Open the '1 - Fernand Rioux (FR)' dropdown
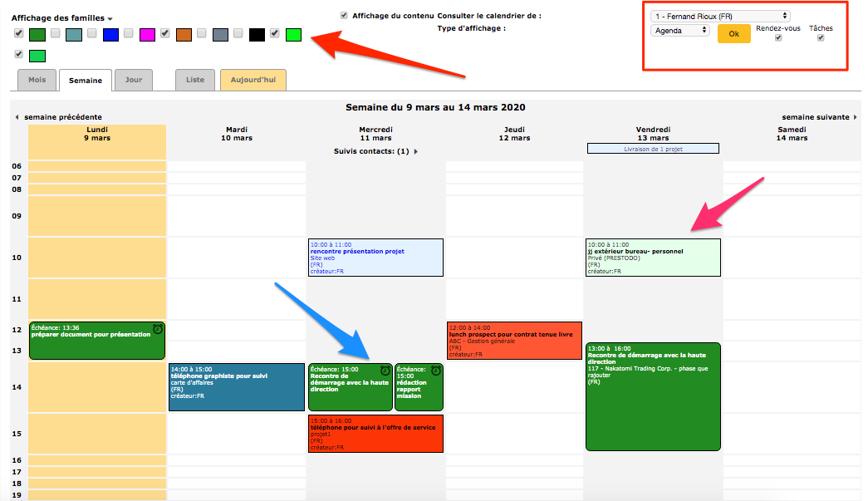 click(720, 16)
